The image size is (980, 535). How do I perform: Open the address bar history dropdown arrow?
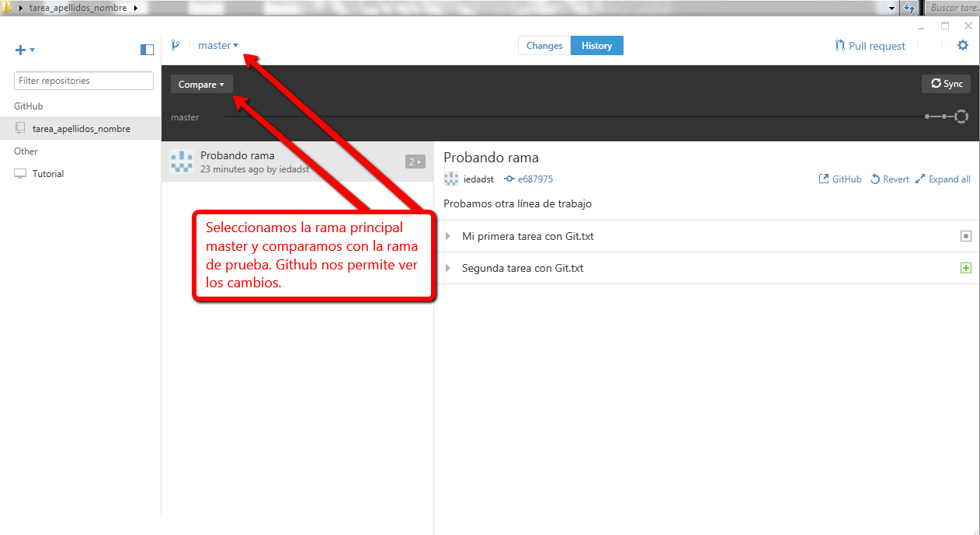[893, 8]
